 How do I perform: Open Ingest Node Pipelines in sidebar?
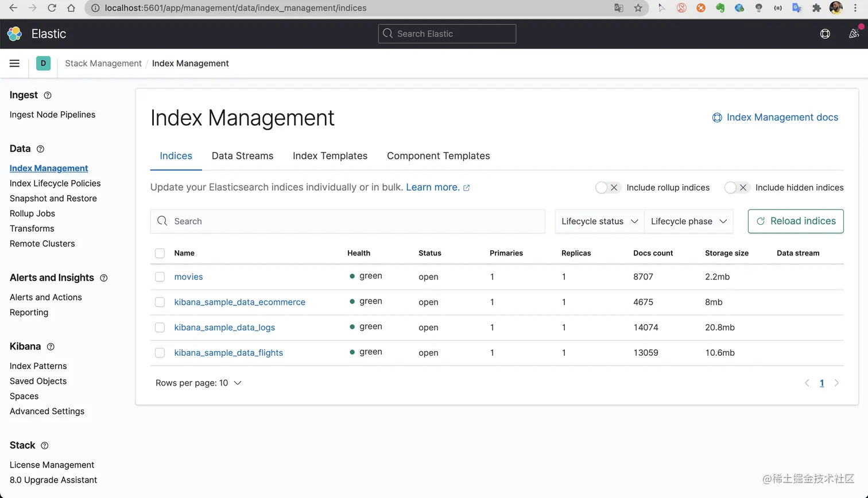pos(52,115)
